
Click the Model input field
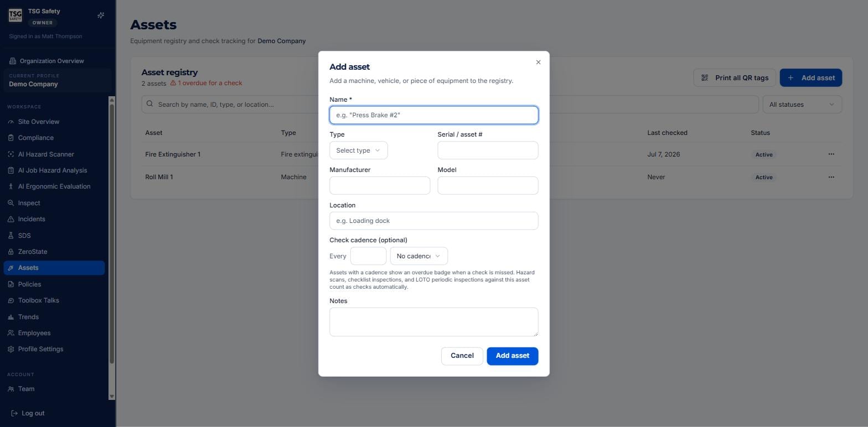488,186
